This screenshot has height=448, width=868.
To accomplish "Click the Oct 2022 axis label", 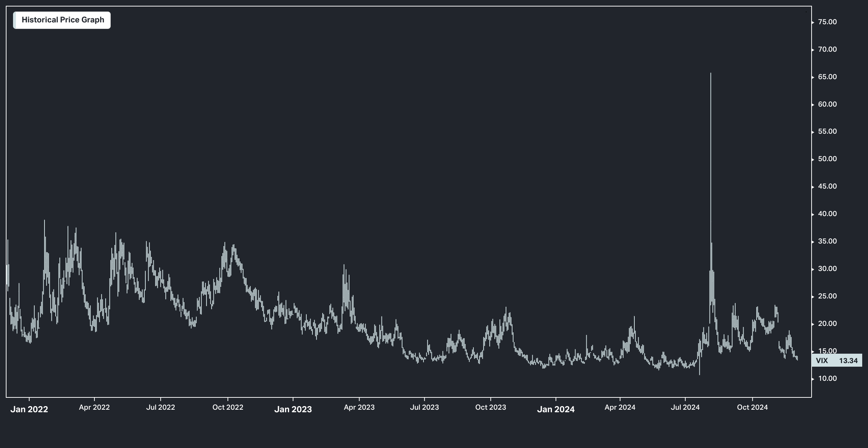I will tap(228, 408).
